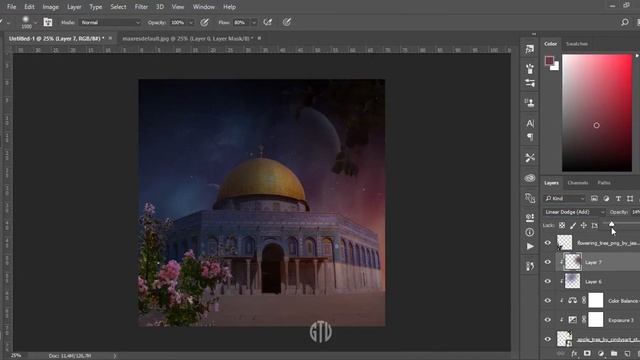The height and width of the screenshot is (360, 640).
Task: Select the Layer 7 thumbnail
Action: (x=572, y=262)
